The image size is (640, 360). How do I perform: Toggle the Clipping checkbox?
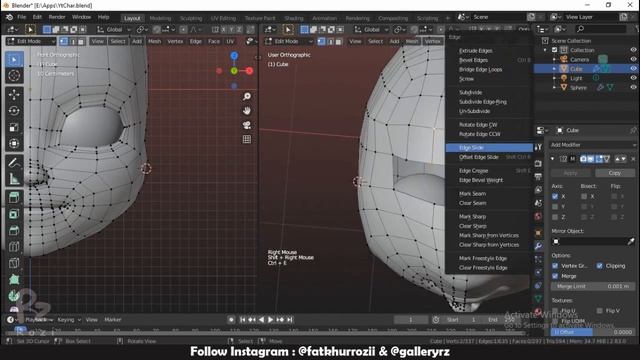600,266
